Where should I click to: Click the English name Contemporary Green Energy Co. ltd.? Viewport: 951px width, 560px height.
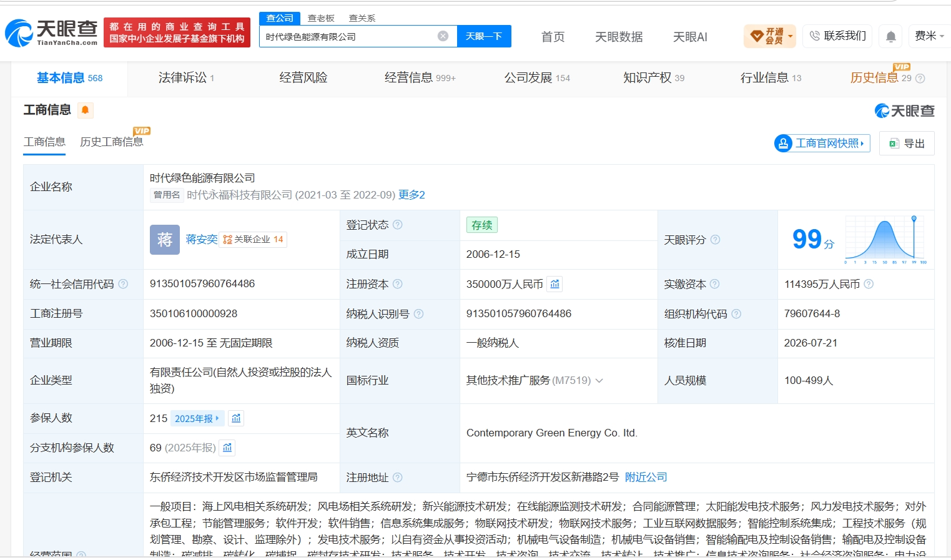552,433
